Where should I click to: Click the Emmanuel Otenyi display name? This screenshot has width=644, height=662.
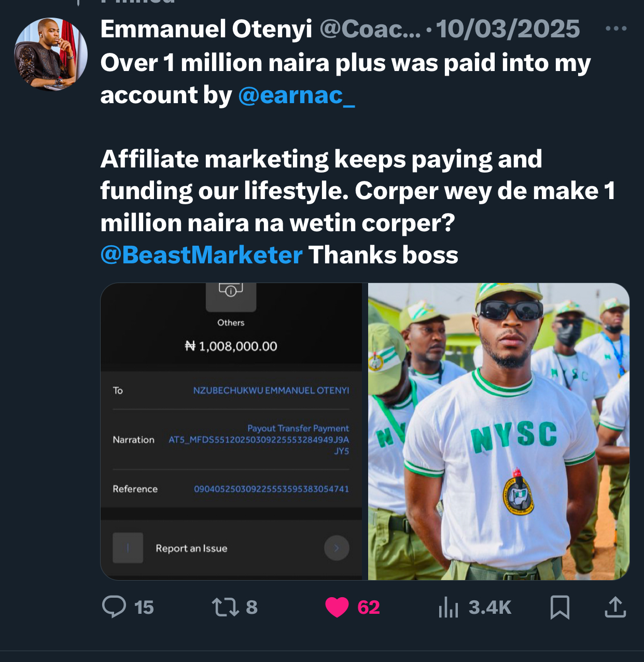point(206,29)
